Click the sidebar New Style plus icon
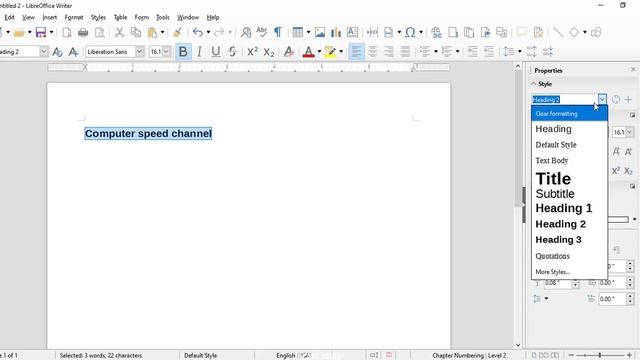Image resolution: width=640 pixels, height=360 pixels. 628,99
